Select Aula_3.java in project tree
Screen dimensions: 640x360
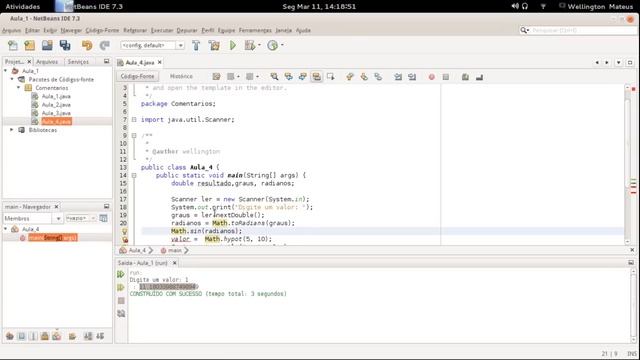[x=56, y=113]
